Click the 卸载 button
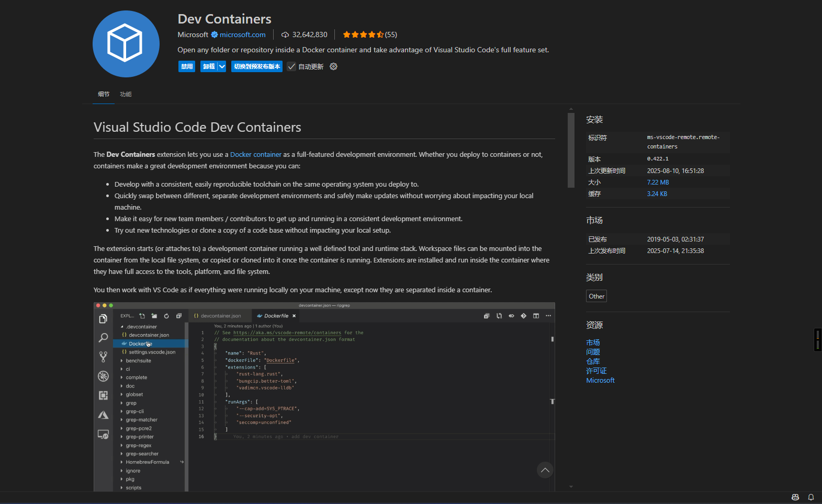This screenshot has width=822, height=504. click(209, 66)
